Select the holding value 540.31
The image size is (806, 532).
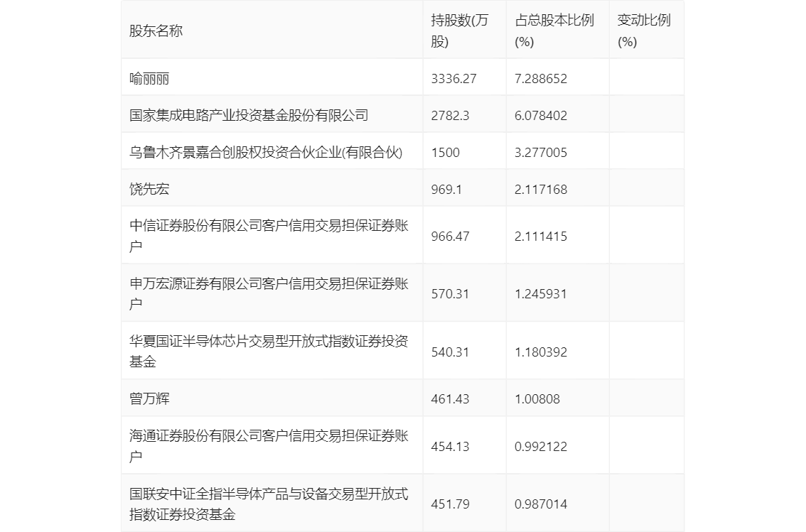(x=451, y=352)
